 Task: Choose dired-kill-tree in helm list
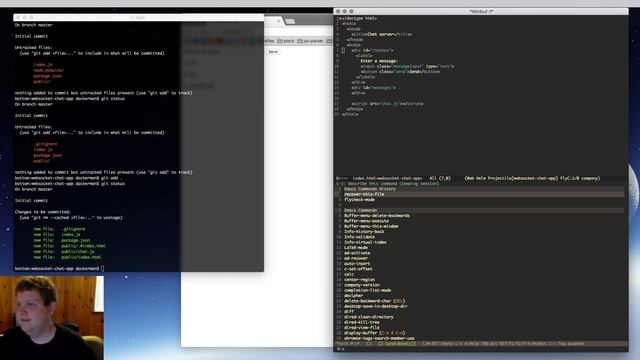pyautogui.click(x=362, y=322)
